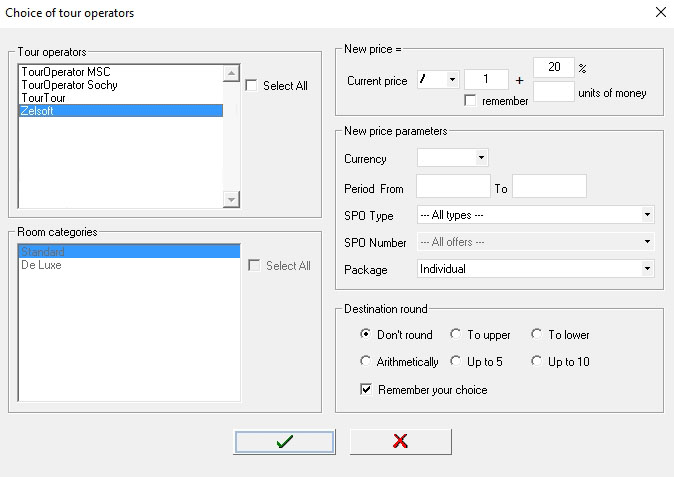
Task: Click the tour operators list up arrow
Action: click(231, 73)
